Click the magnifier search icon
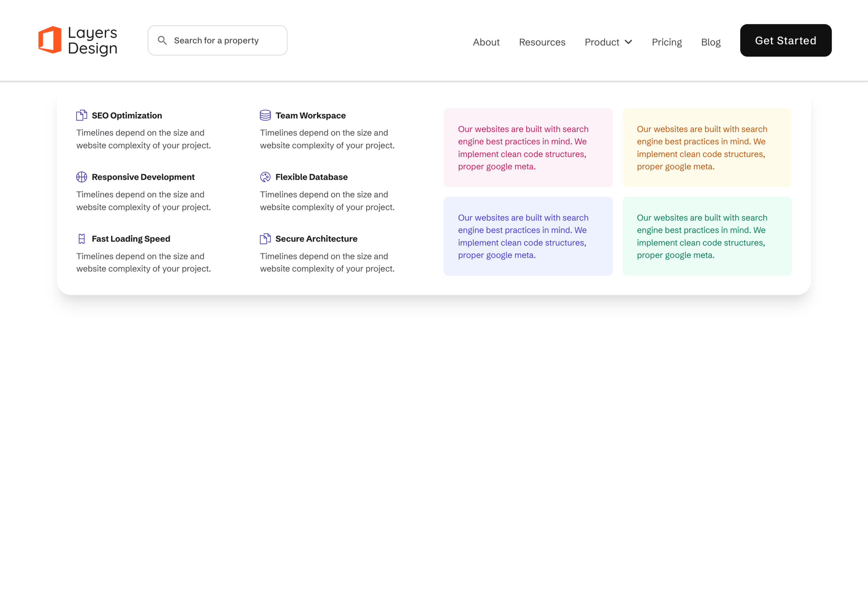868x616 pixels. point(162,40)
